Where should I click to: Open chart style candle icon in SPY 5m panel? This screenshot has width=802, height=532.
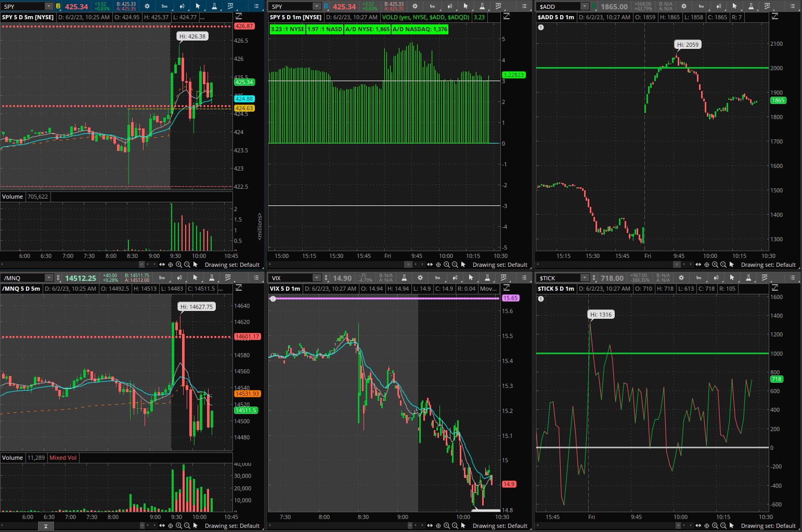pyautogui.click(x=182, y=6)
